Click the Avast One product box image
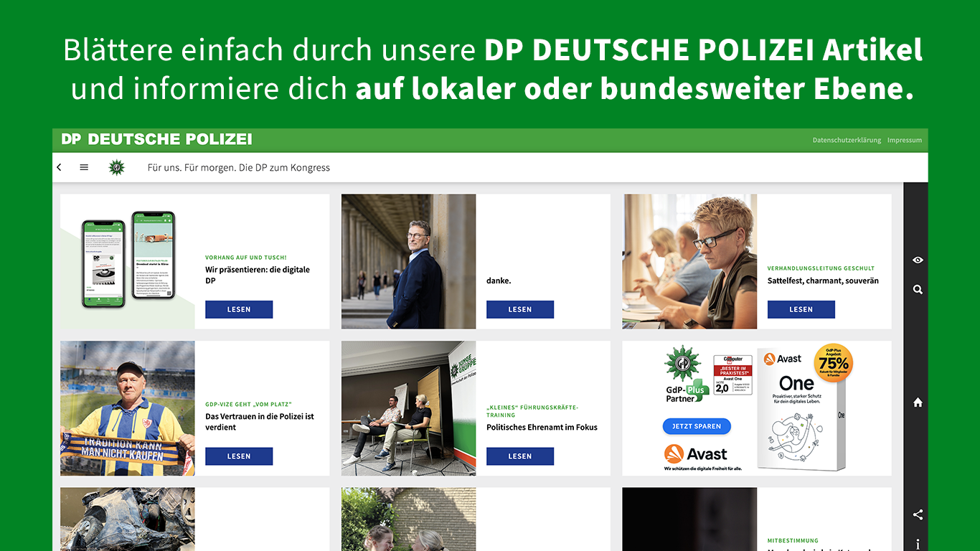 point(801,409)
